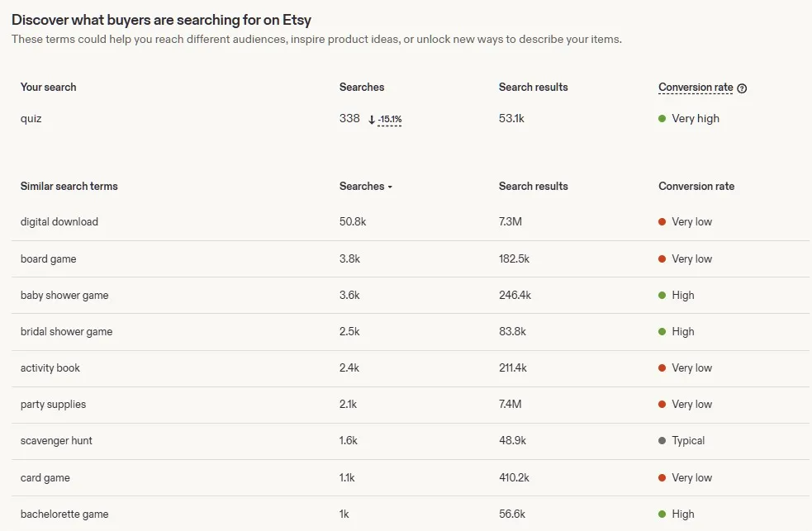812x531 pixels.
Task: Click the down arrow trend icon beside 338
Action: 371,120
